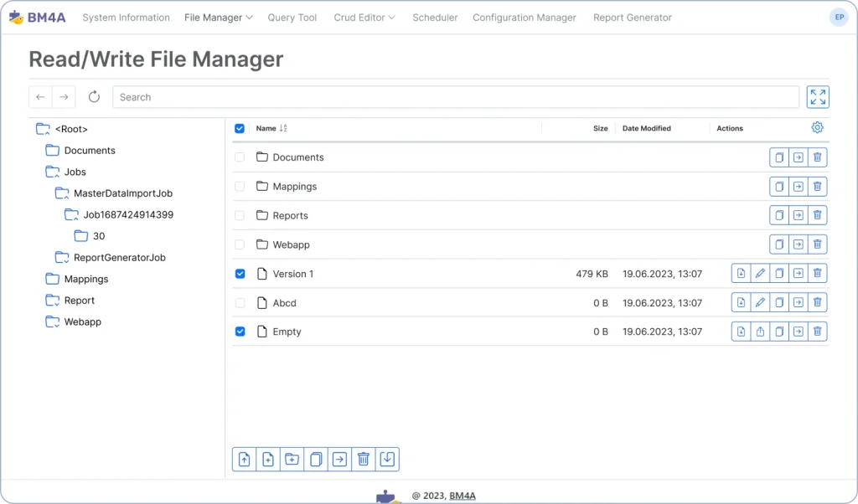Screen dimensions: 858x504
Task: Open Configuration Manager page
Action: (525, 18)
